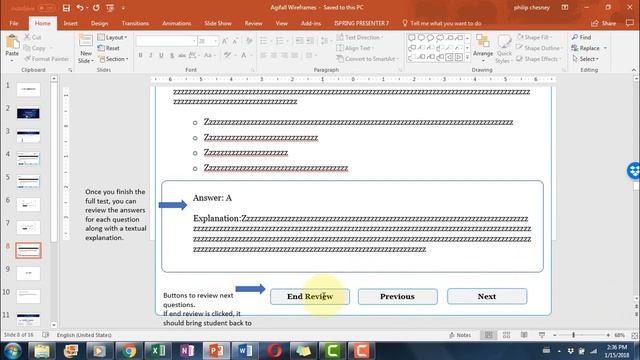Switch to the Design tab
The image size is (640, 360).
click(x=100, y=23)
